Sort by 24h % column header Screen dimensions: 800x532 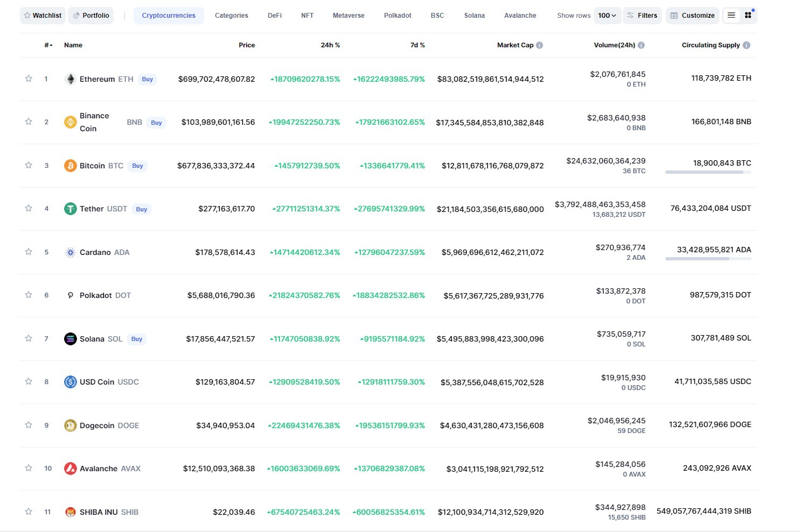pyautogui.click(x=331, y=45)
